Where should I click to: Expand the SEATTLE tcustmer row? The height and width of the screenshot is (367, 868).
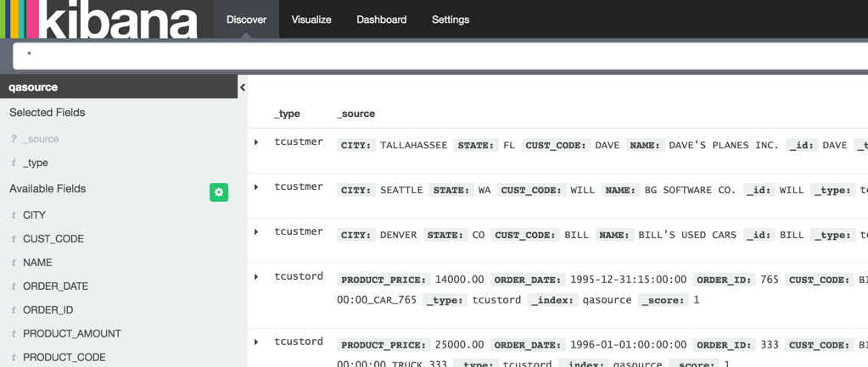click(x=256, y=187)
